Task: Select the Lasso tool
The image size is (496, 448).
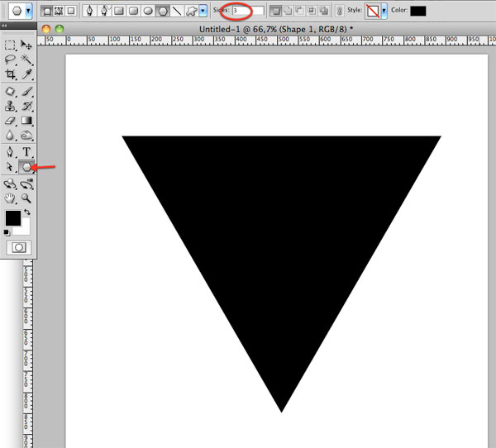Action: coord(10,60)
